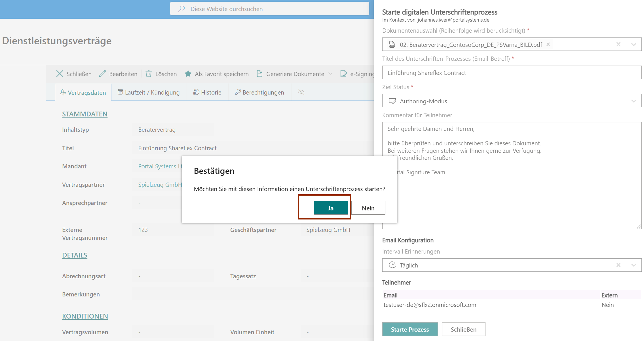Click the Schließen X icon in toolbar

pyautogui.click(x=60, y=74)
